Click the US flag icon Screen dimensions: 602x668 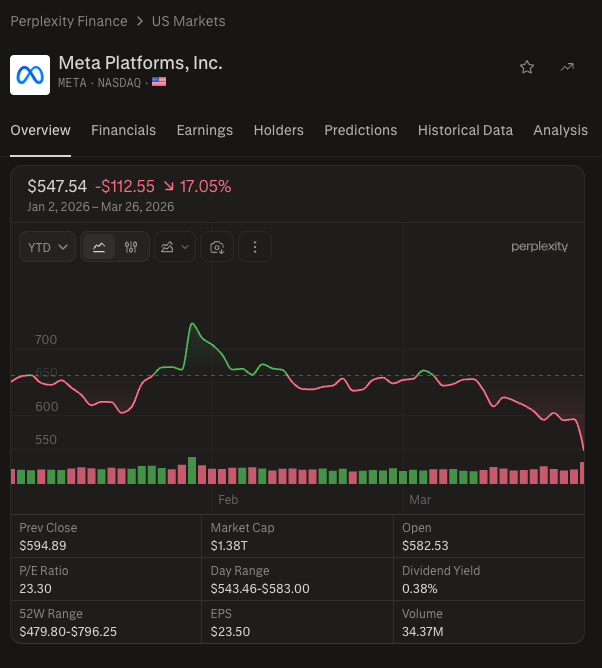tap(159, 81)
